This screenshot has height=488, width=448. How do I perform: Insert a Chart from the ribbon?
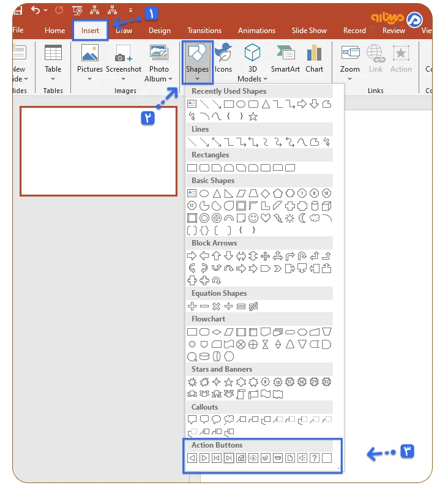point(314,59)
